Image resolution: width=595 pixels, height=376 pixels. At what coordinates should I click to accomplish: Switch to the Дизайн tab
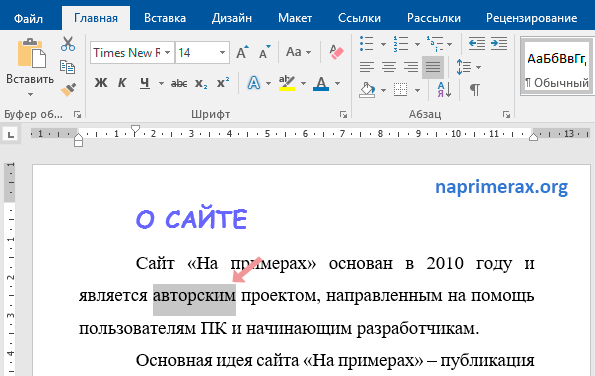click(x=232, y=18)
